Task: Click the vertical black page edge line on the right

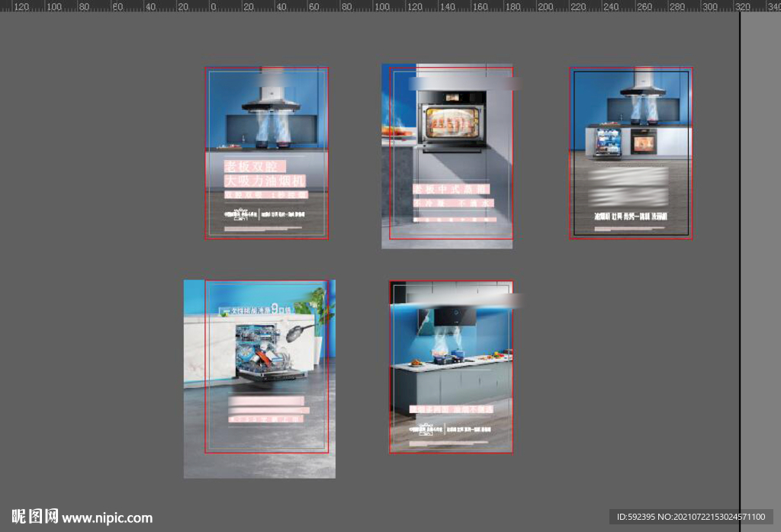Action: coord(740,267)
